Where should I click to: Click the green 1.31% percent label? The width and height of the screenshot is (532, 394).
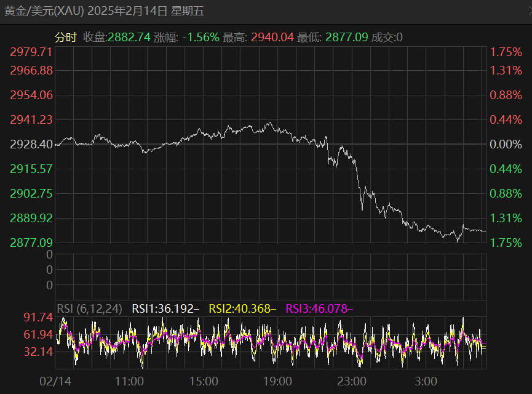(506, 218)
